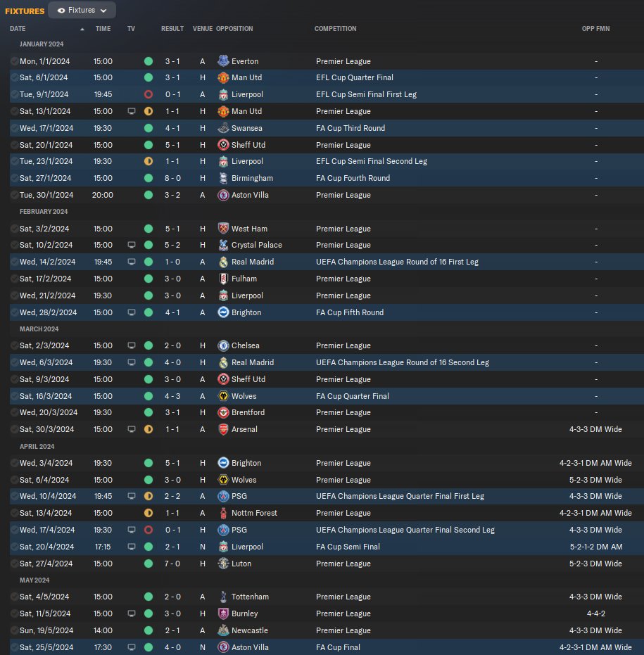Sort fixtures by the DATE column header
Screen dimensions: 644x655
(18, 29)
